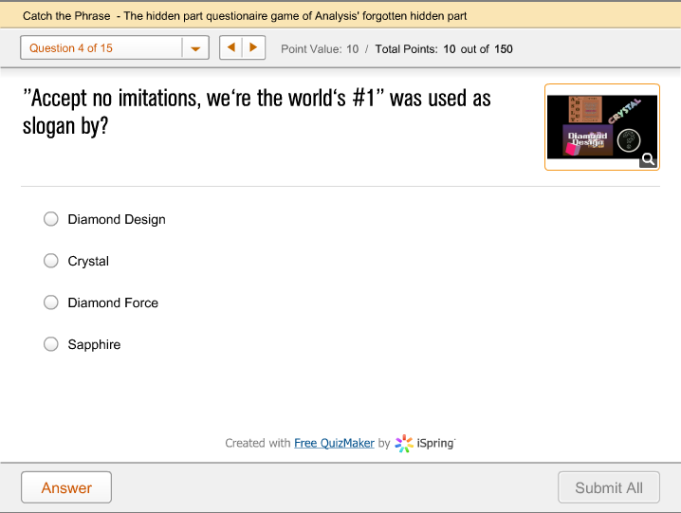The image size is (681, 513).
Task: Select the Diamond Force radio option
Action: pos(51,302)
